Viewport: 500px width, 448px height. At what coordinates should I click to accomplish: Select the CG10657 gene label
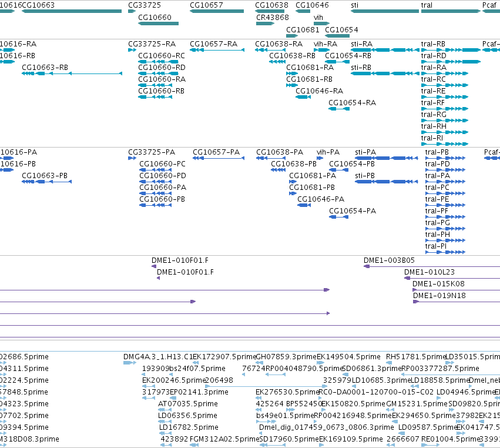click(x=206, y=5)
